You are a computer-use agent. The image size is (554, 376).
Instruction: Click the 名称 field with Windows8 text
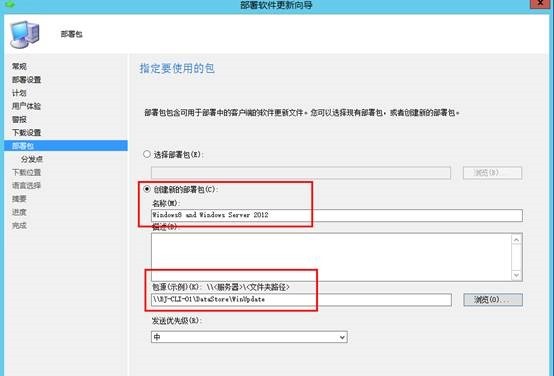coord(337,215)
